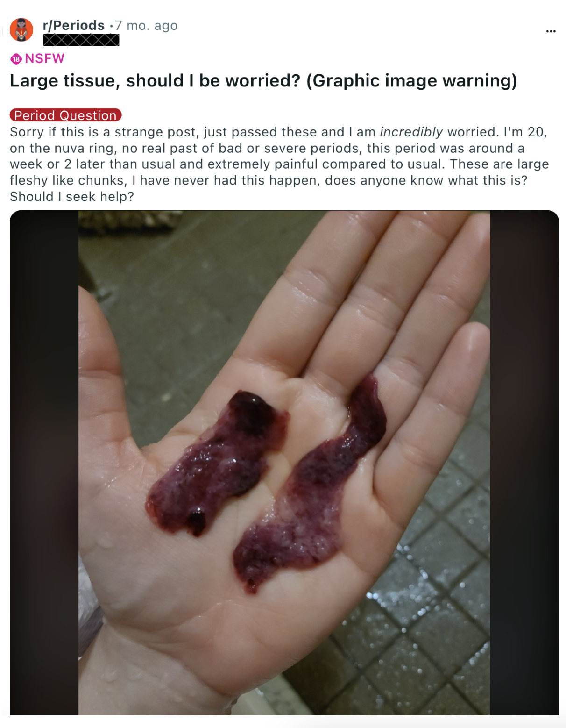
Task: Click the fingers area of the photo
Action: [374, 299]
